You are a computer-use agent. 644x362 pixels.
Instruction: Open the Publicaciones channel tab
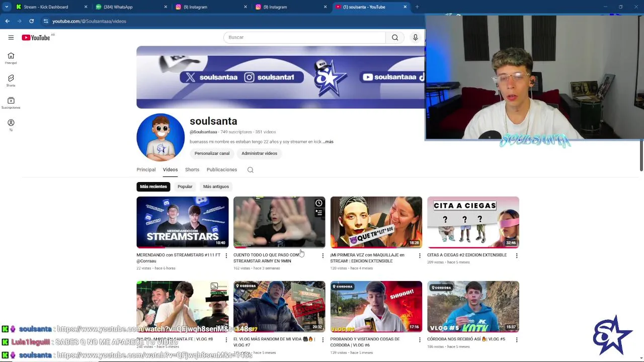[x=221, y=170]
